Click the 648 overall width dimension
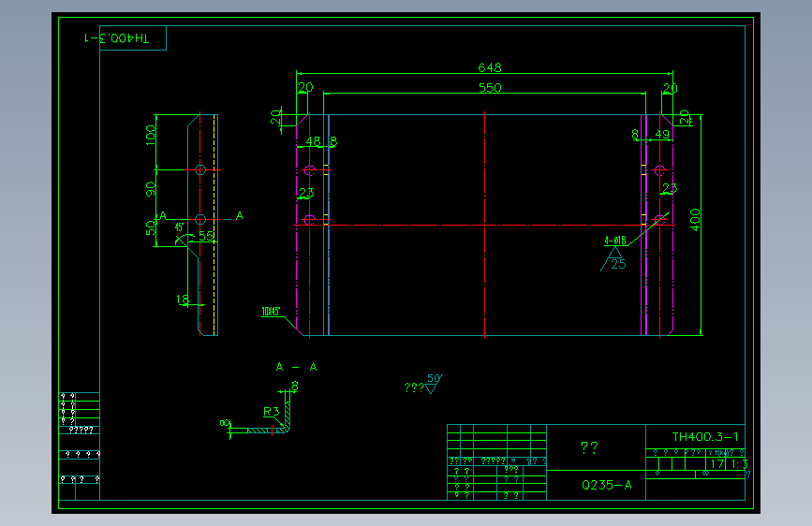Image resolution: width=812 pixels, height=526 pixels. (490, 67)
